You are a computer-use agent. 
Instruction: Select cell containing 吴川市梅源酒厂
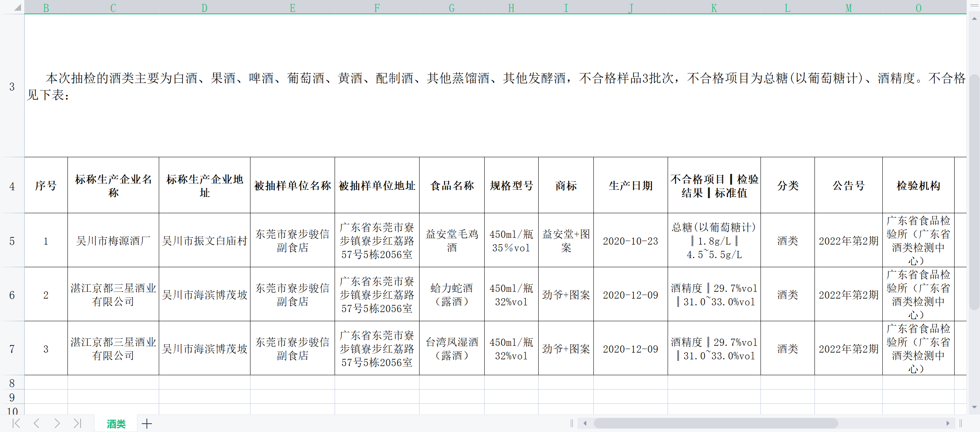pyautogui.click(x=113, y=241)
